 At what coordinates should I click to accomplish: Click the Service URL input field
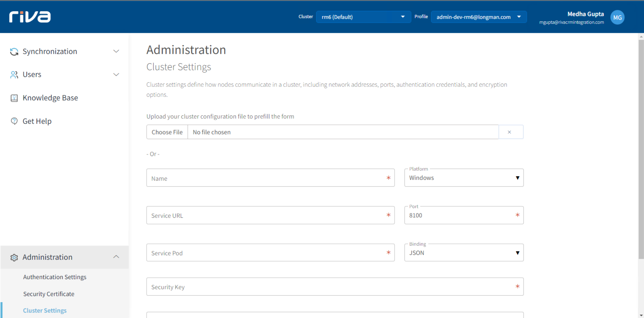point(270,215)
